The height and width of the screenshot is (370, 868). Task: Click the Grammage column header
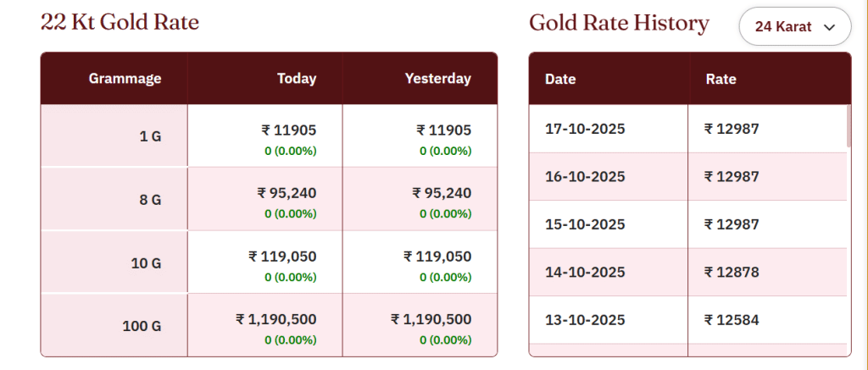pyautogui.click(x=125, y=79)
